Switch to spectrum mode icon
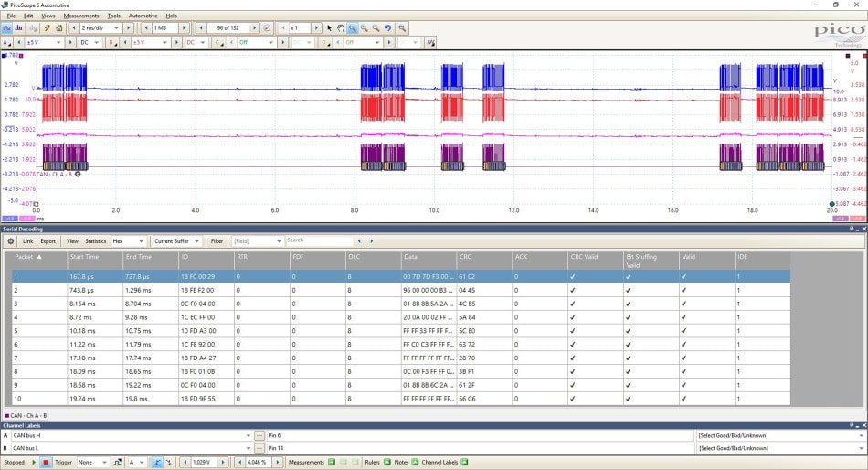 [18, 27]
